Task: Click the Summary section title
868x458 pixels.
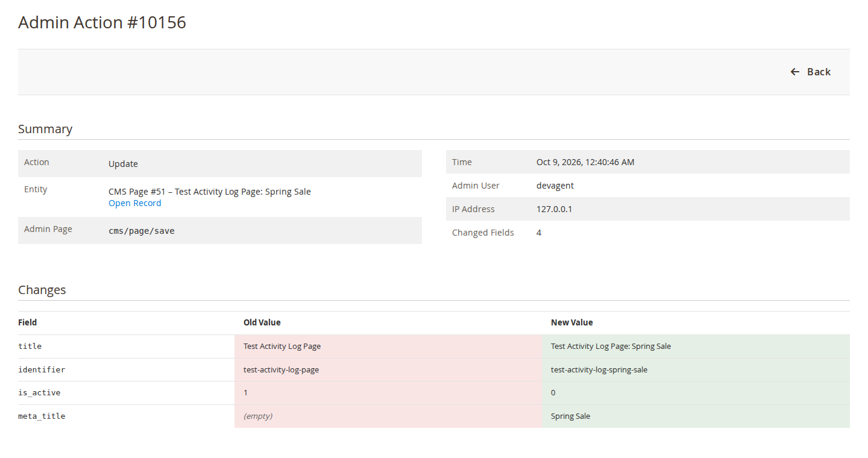Action: [x=45, y=129]
